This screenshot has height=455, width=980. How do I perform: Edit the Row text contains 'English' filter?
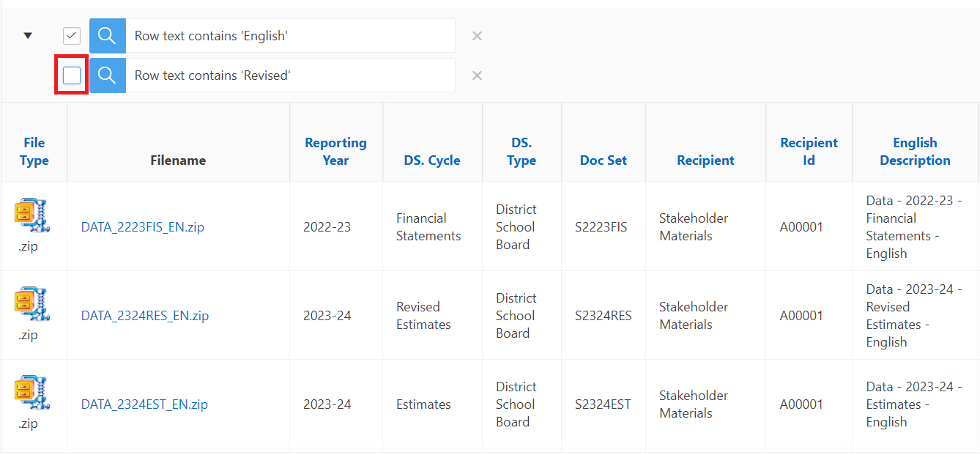tap(290, 36)
